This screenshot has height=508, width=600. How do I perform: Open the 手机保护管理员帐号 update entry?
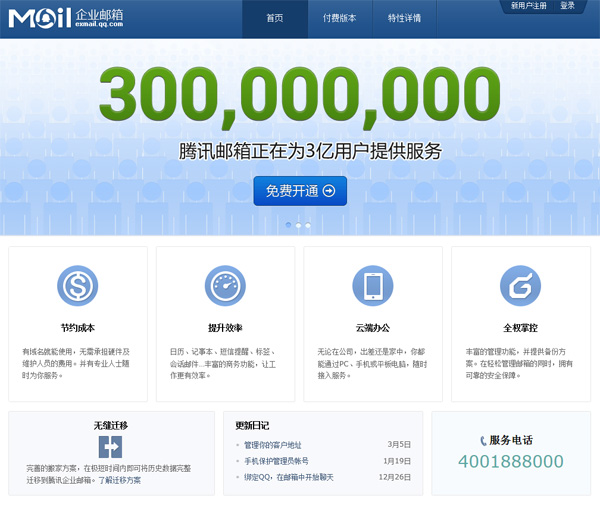coord(276,461)
